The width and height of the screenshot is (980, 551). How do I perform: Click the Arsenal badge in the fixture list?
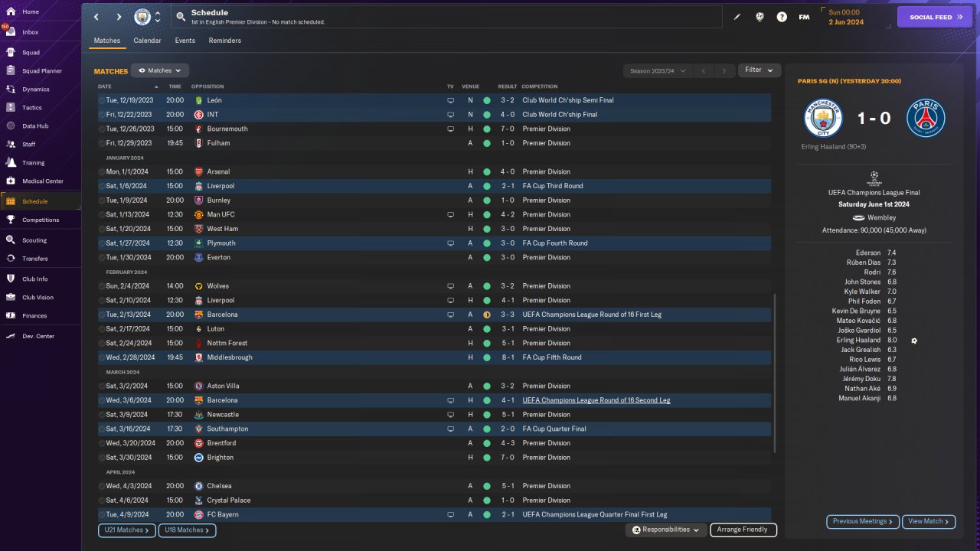point(198,172)
